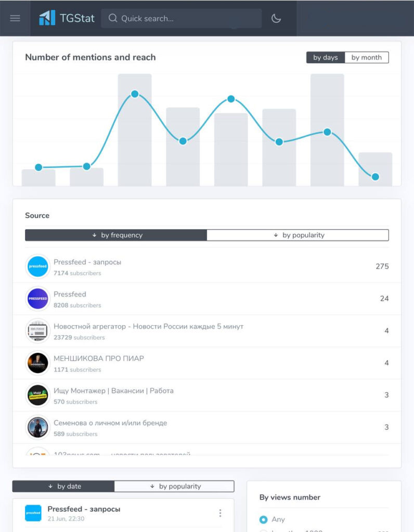Image resolution: width=414 pixels, height=532 pixels.
Task: Open МЕНШИКОВА ПРО ПИАР source link
Action: [x=99, y=358]
